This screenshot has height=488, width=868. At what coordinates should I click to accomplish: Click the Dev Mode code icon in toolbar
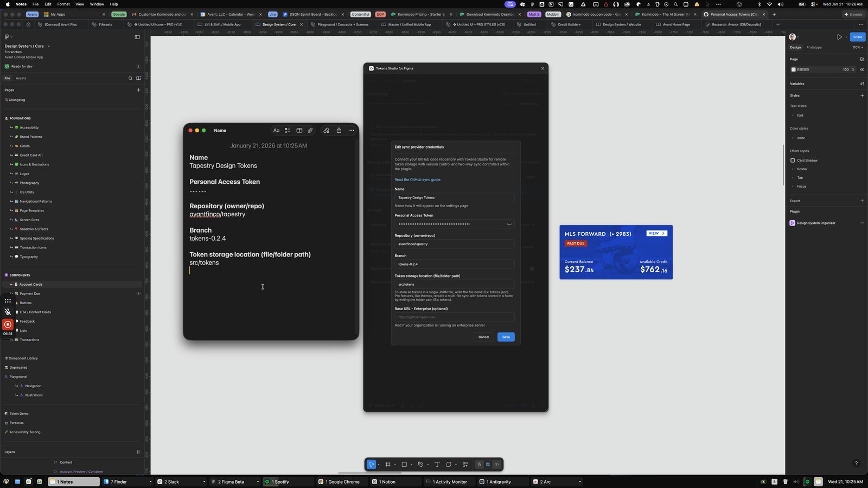496,465
